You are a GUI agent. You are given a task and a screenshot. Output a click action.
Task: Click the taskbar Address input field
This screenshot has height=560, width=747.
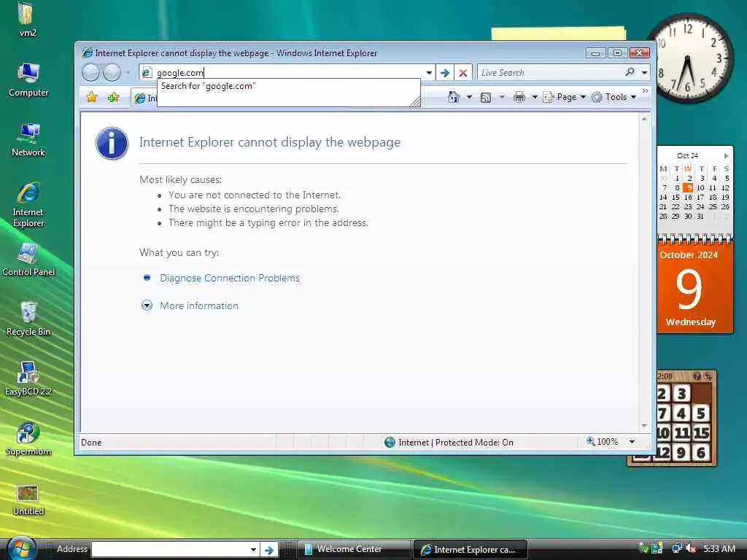click(171, 550)
